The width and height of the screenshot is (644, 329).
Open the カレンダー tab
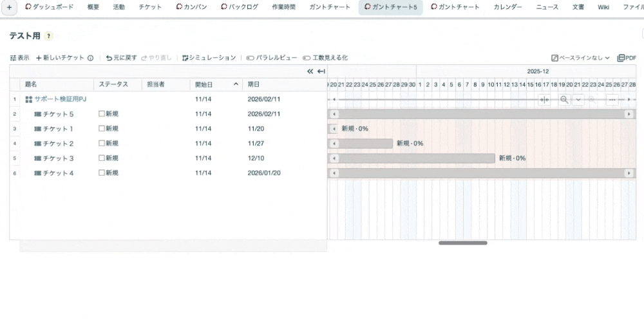507,7
